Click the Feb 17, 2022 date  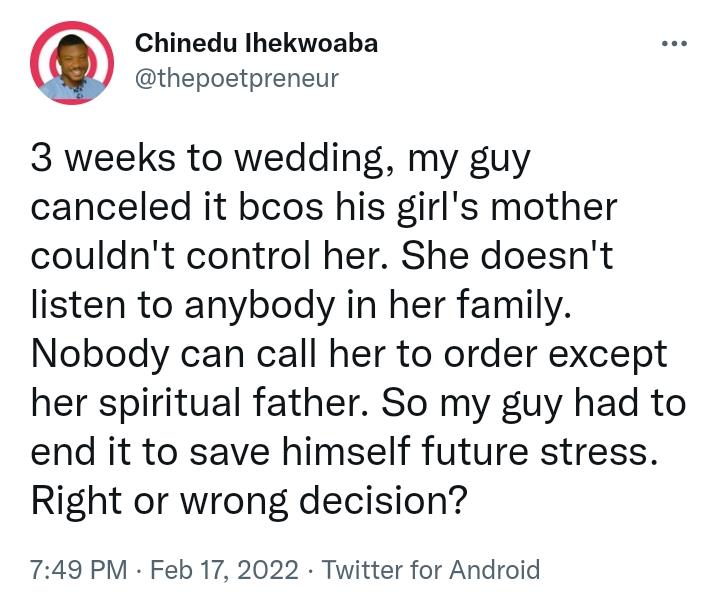pyautogui.click(x=225, y=569)
